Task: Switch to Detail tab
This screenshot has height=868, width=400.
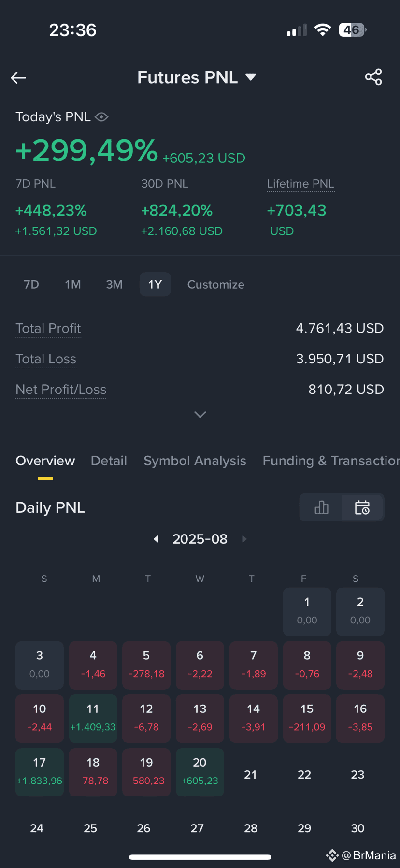Action: coord(109,461)
